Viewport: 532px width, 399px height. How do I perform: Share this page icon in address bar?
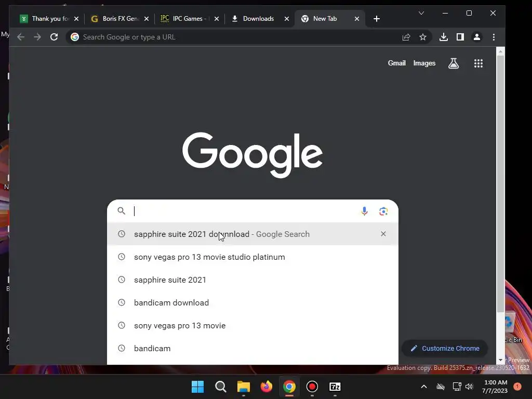406,37
